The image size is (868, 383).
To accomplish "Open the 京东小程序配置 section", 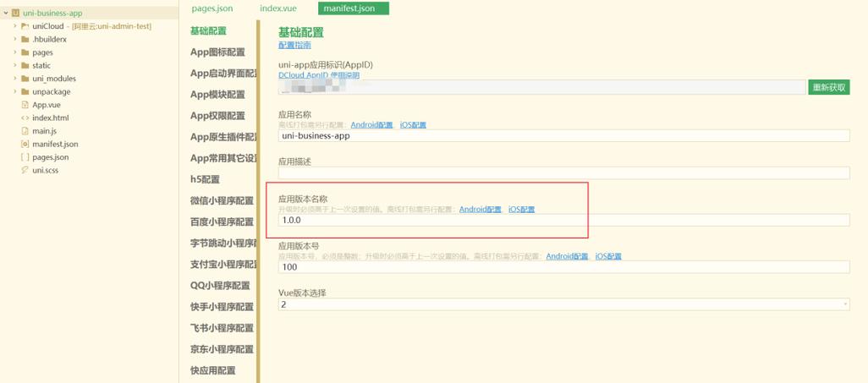I will click(222, 349).
